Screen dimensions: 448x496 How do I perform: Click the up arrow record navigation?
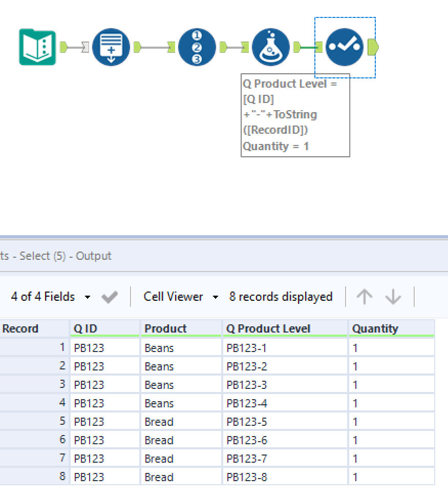[x=364, y=297]
